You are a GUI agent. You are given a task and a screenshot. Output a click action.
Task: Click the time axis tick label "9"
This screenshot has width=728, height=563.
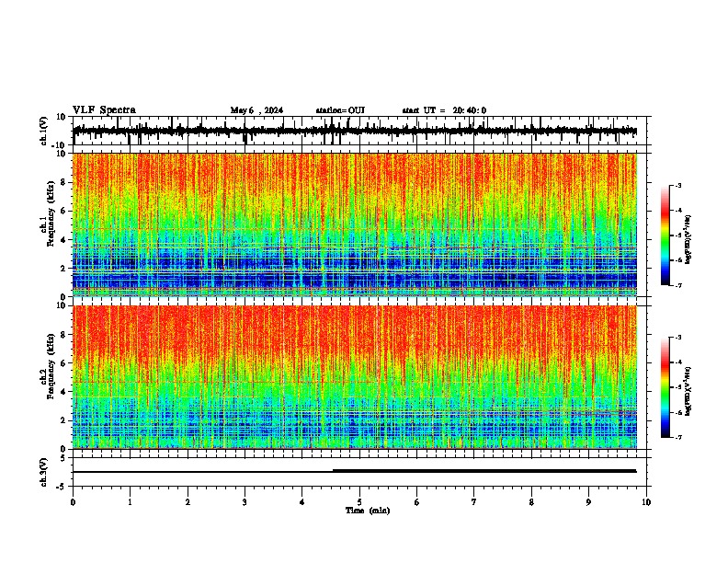pyautogui.click(x=588, y=502)
